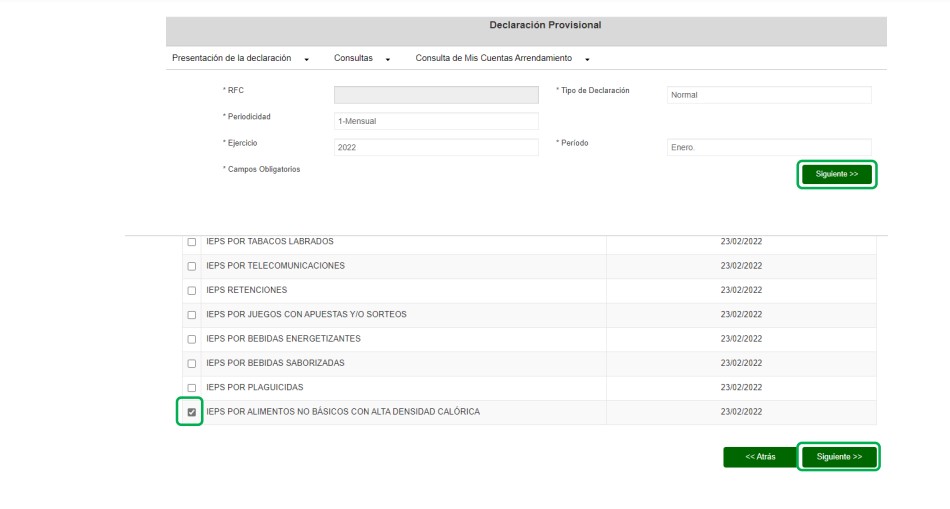The width and height of the screenshot is (950, 509).
Task: Click the Periodicidad field label
Action: pyautogui.click(x=247, y=116)
